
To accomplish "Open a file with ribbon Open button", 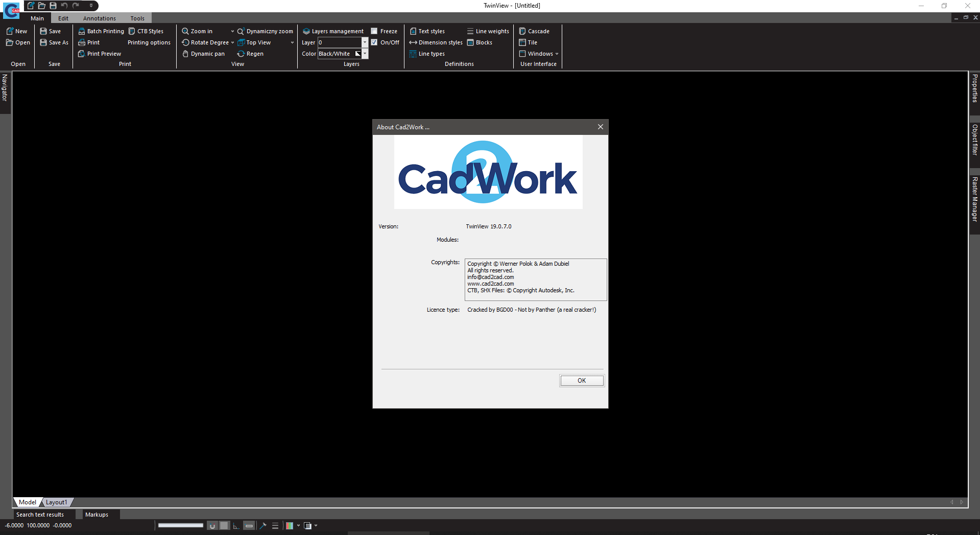I will (x=18, y=42).
